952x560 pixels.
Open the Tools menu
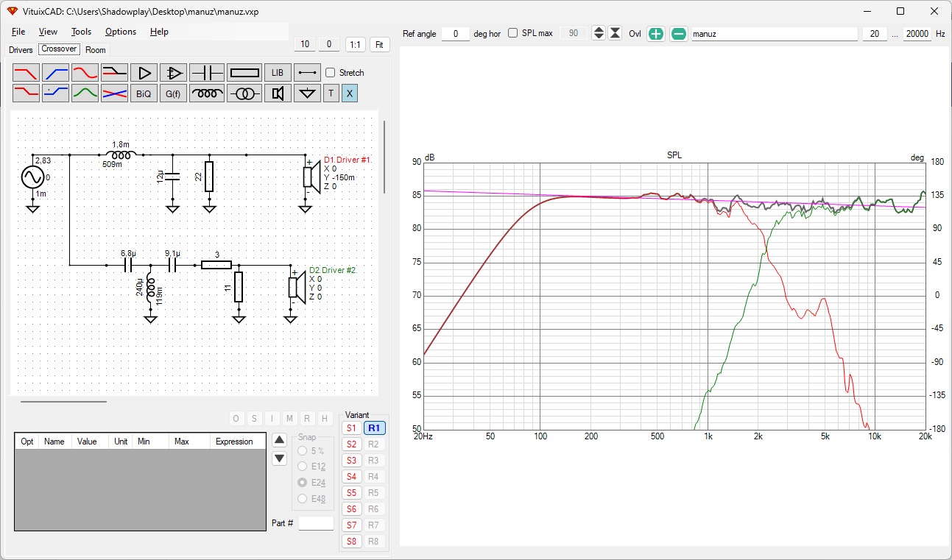click(81, 32)
